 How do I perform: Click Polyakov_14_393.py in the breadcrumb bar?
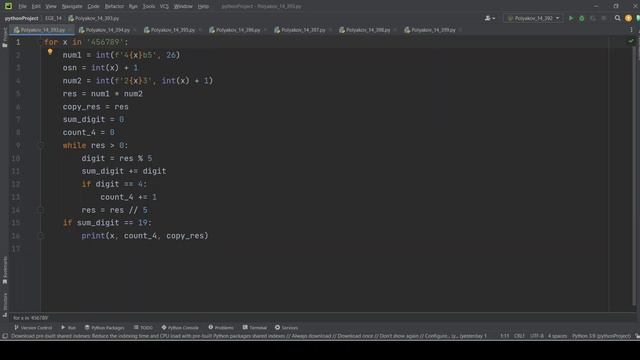(94, 18)
